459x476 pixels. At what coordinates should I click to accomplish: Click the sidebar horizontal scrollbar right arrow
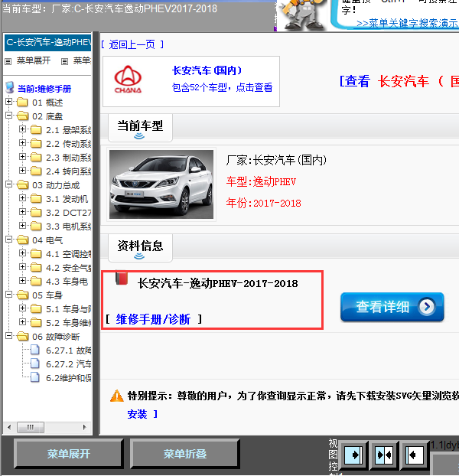[x=85, y=427]
